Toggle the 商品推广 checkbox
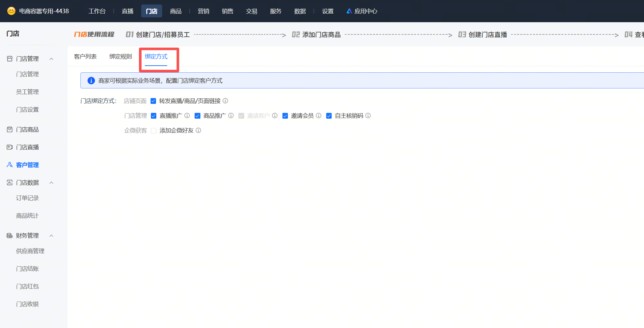The width and height of the screenshot is (644, 328). 198,116
